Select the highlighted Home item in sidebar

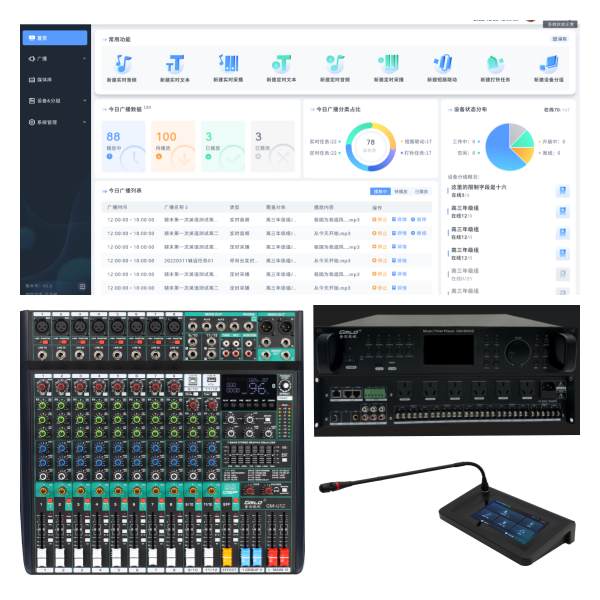(55, 38)
